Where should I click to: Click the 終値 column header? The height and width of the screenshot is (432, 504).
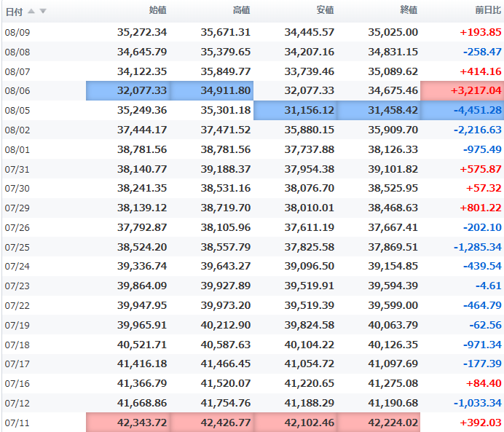pos(409,10)
